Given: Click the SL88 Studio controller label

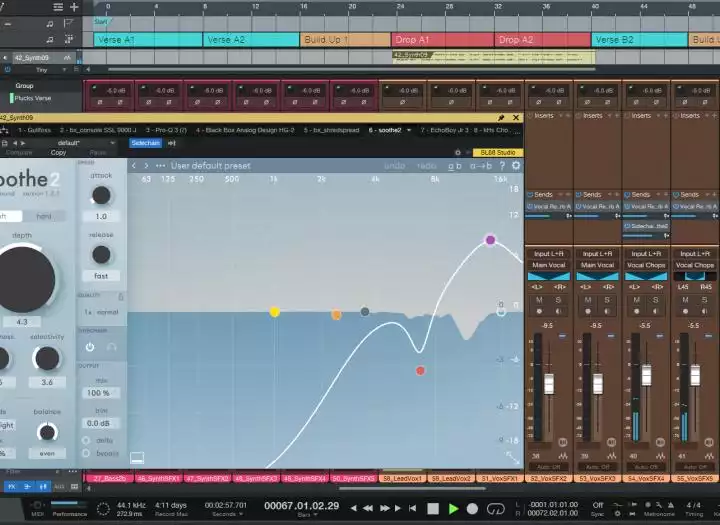Looking at the screenshot, I should (x=498, y=152).
